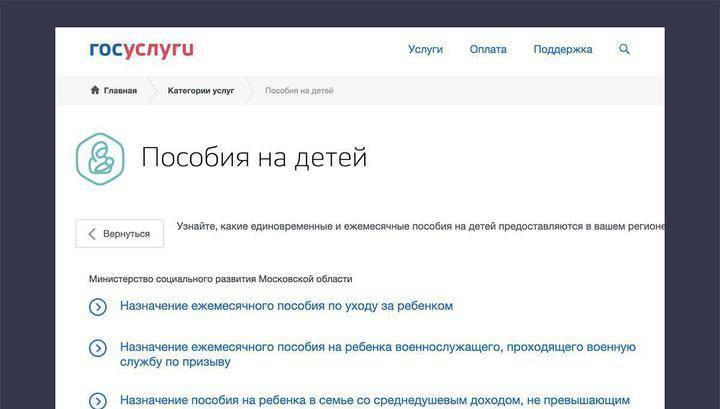Click the Госуслуги logo
The height and width of the screenshot is (409, 720).
141,50
